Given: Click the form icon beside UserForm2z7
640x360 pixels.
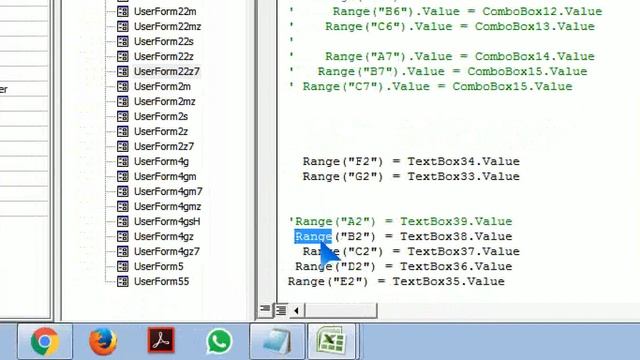Looking at the screenshot, I should coord(123,146).
